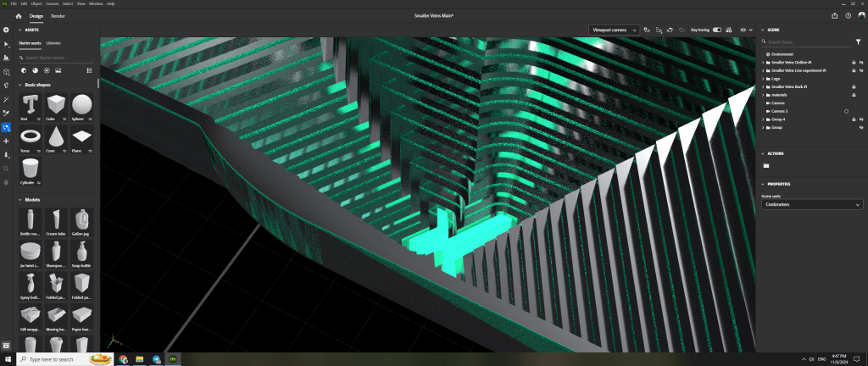Click the Sphere basic shape thumbnail

click(x=81, y=107)
